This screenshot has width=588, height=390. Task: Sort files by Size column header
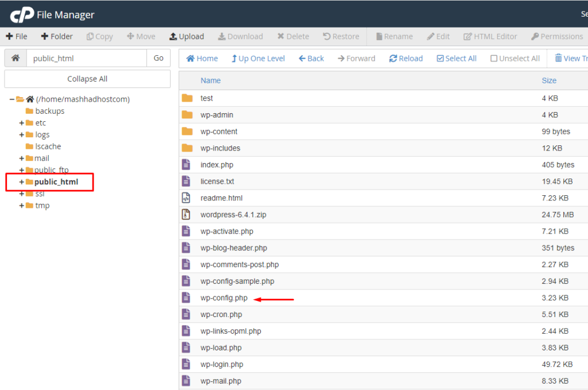point(548,81)
